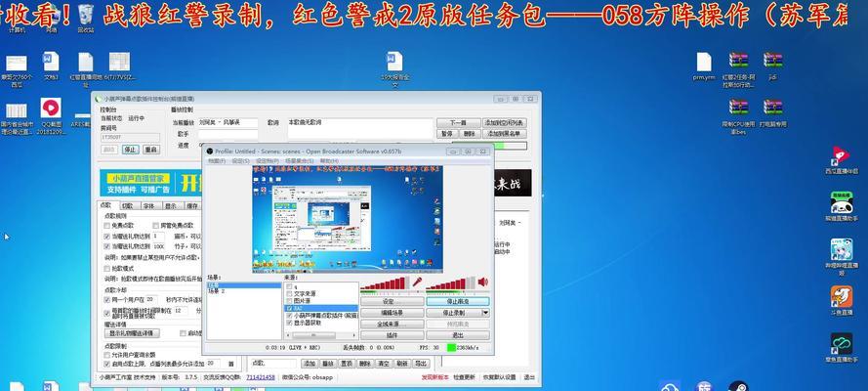The width and height of the screenshot is (868, 391).
Task: Open the 打电脑专用 archive on desktop
Action: (x=772, y=112)
